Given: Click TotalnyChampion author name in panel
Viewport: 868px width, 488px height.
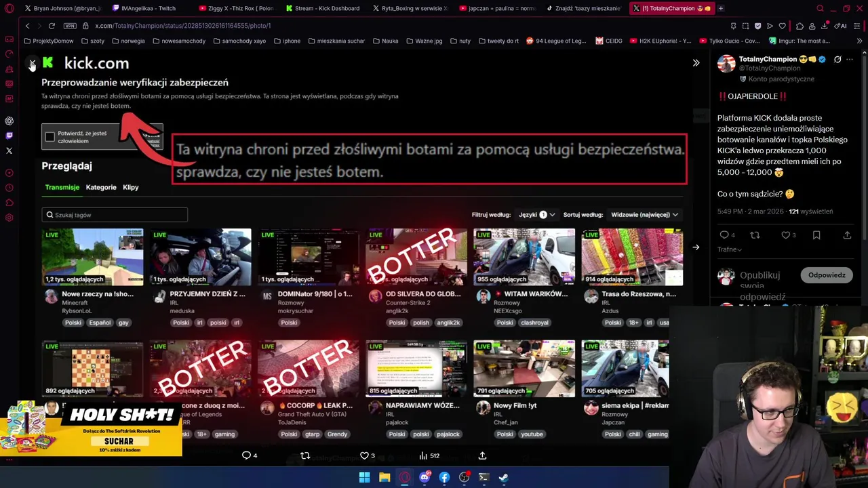Looking at the screenshot, I should click(768, 59).
